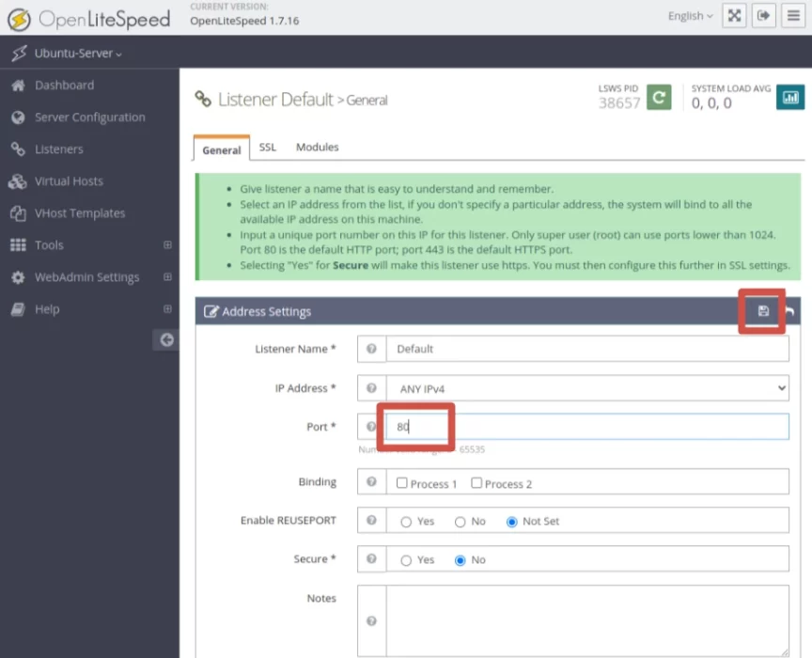Click help icon for Notes
The image size is (812, 658).
coord(371,620)
